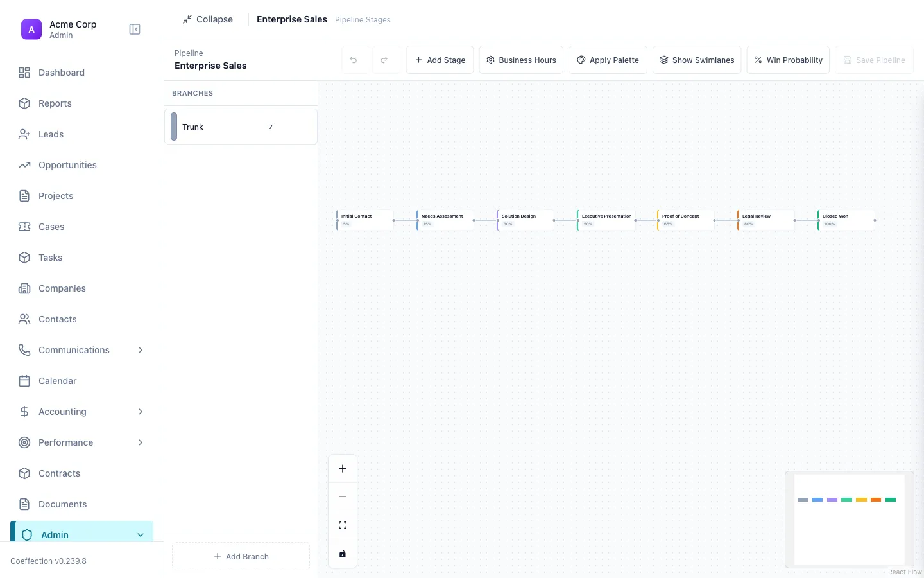Viewport: 924px width, 578px height.
Task: Select the Needs Assessment stage node
Action: (445, 220)
